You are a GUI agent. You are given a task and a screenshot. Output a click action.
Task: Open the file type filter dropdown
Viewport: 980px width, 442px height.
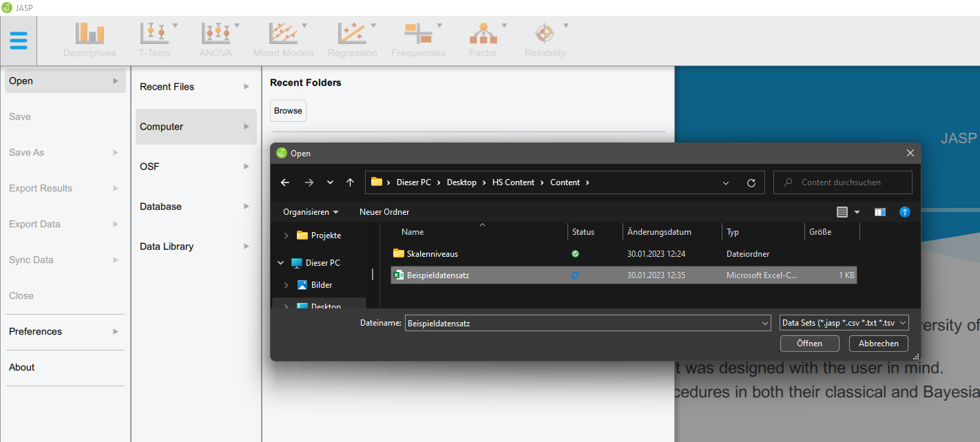[x=844, y=323]
